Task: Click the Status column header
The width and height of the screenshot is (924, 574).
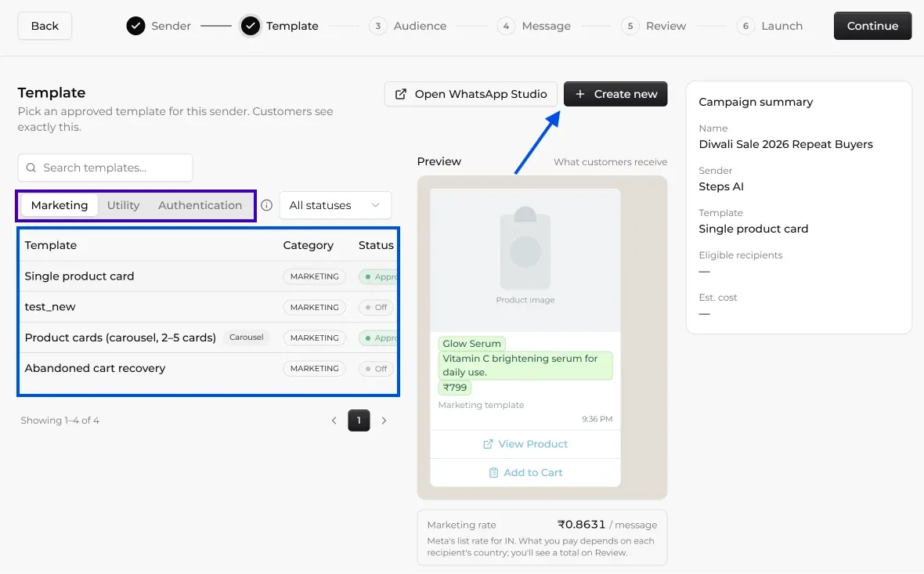Action: click(x=376, y=245)
